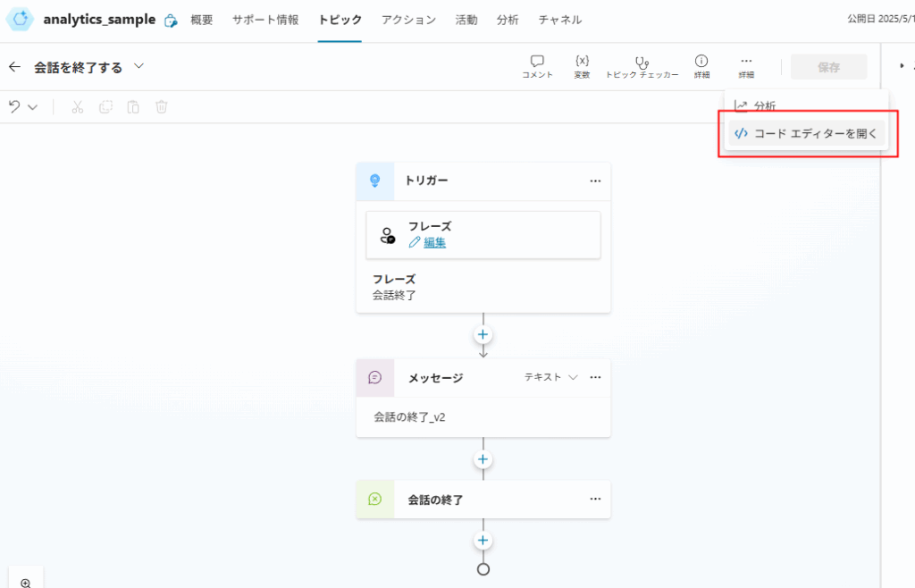The width and height of the screenshot is (915, 588).
Task: Add node below the 会話の終了 card
Action: coord(483,540)
